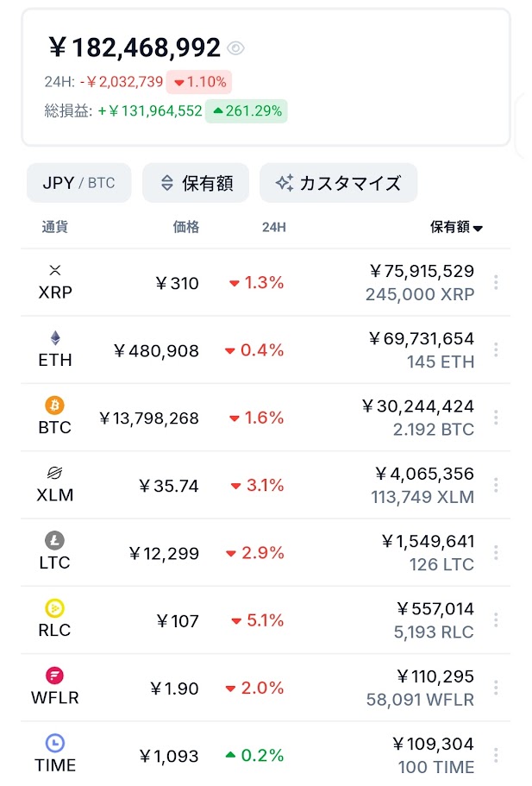Hide balance with the eye icon
The height and width of the screenshot is (786, 532).
[x=236, y=48]
